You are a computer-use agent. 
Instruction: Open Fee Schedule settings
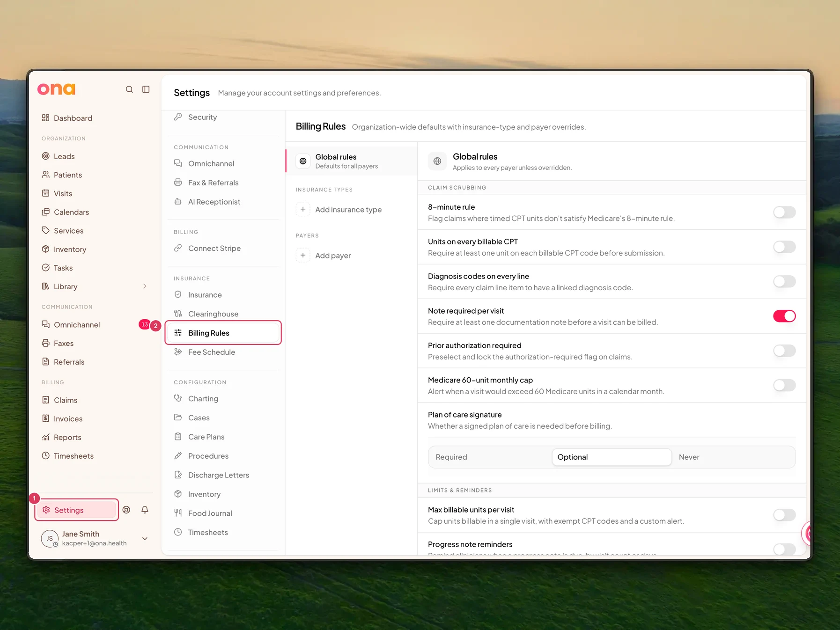(223, 352)
